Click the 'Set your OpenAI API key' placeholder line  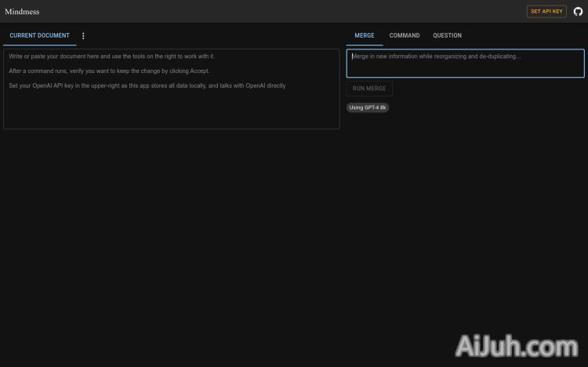[x=147, y=85]
